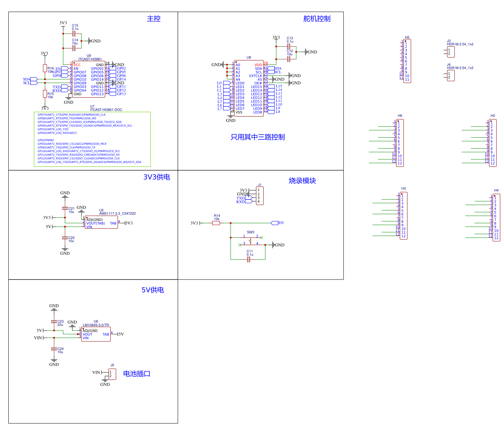
Task: Select capacitor C15 0.1u
Action: [74, 34]
